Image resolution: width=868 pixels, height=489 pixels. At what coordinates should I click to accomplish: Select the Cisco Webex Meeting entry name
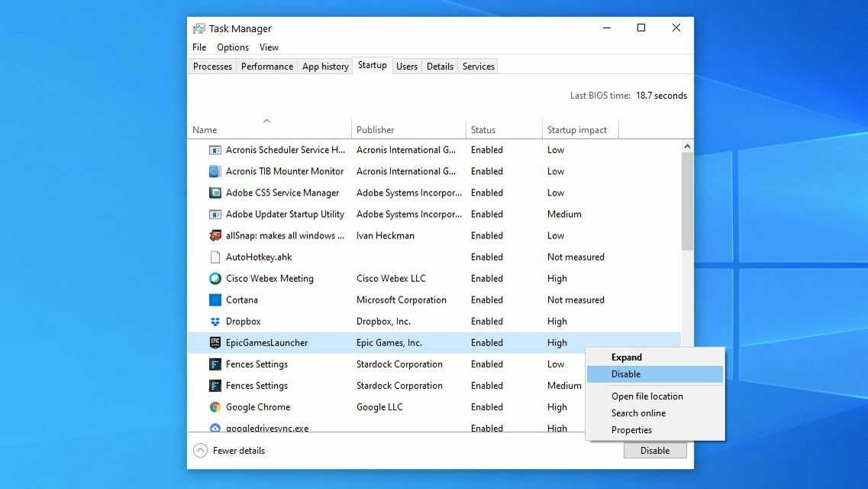click(269, 279)
